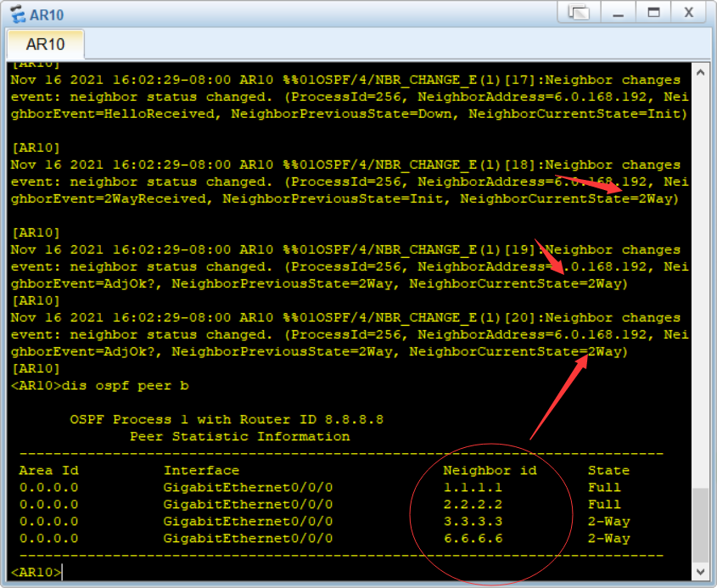Viewport: 717px width, 588px height.
Task: Click the Neighbor id column header
Action: 490,471
